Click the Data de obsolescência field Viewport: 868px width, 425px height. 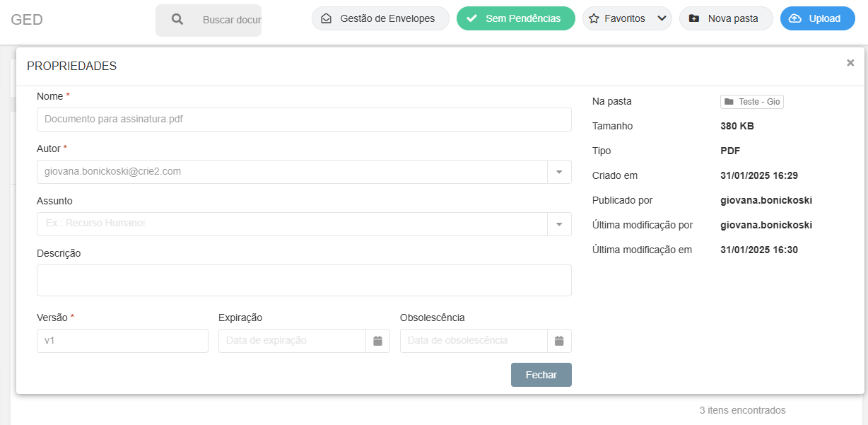point(474,341)
